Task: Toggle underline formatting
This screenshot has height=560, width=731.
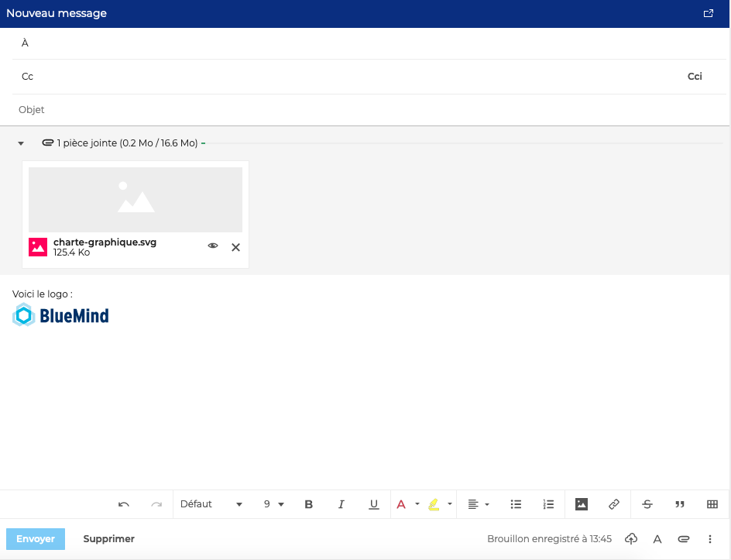Action: (x=374, y=504)
